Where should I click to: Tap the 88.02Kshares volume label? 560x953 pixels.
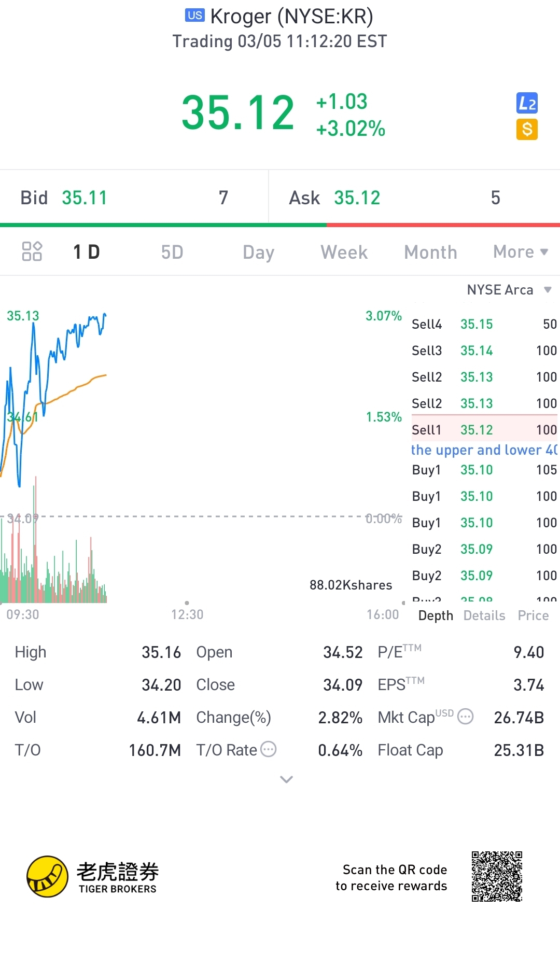click(351, 585)
